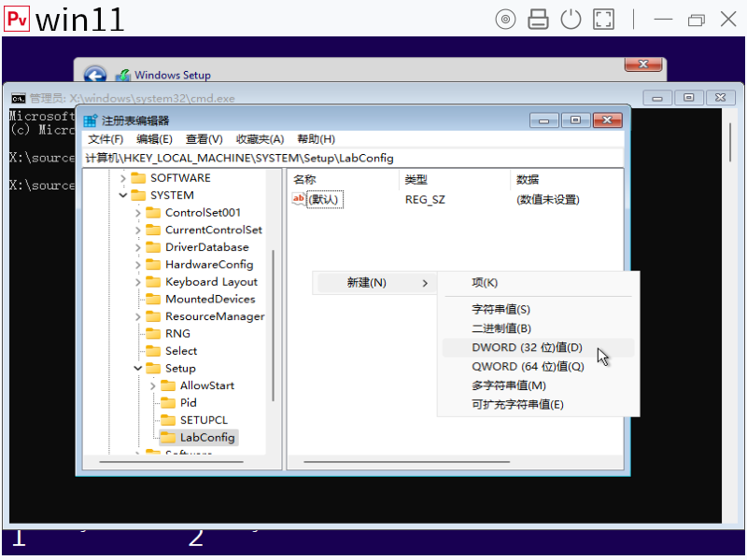This screenshot has width=747, height=560.
Task: Open the 查看(V) menu
Action: 204,139
